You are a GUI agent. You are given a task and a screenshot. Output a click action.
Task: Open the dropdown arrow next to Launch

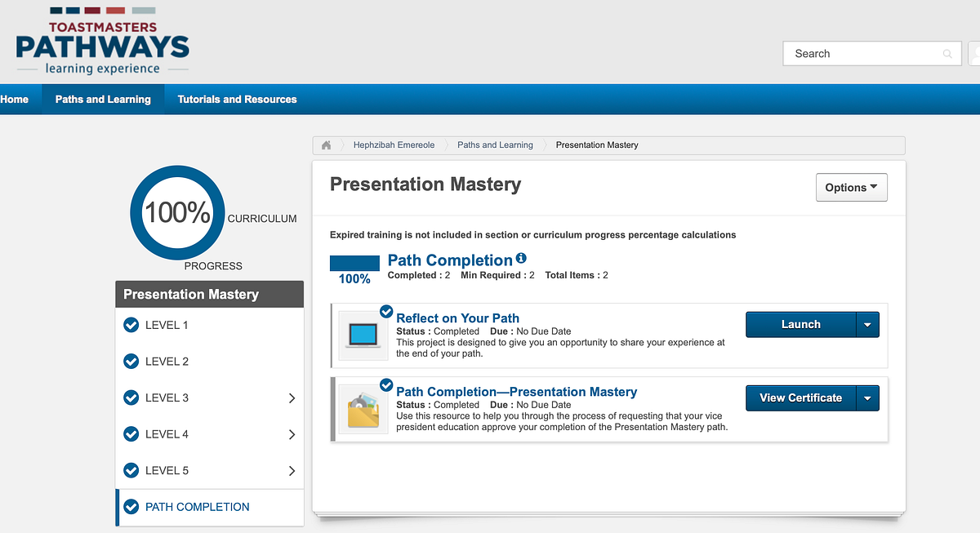coord(867,325)
